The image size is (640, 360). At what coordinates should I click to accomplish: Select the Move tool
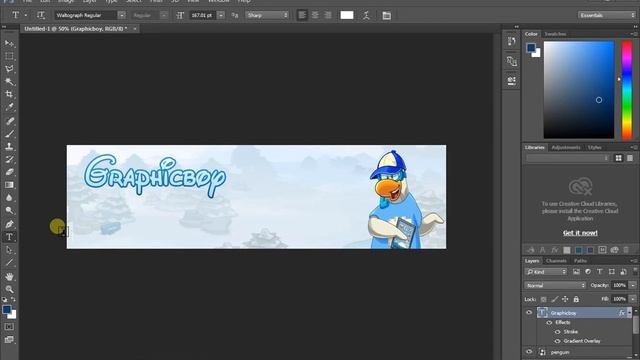tap(9, 43)
